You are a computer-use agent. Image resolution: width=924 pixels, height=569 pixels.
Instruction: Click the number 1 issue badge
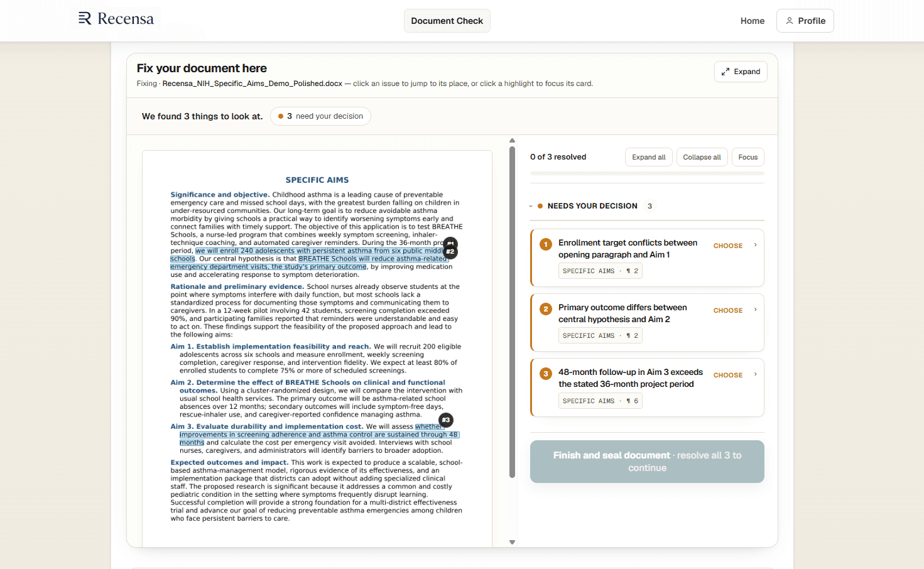546,244
